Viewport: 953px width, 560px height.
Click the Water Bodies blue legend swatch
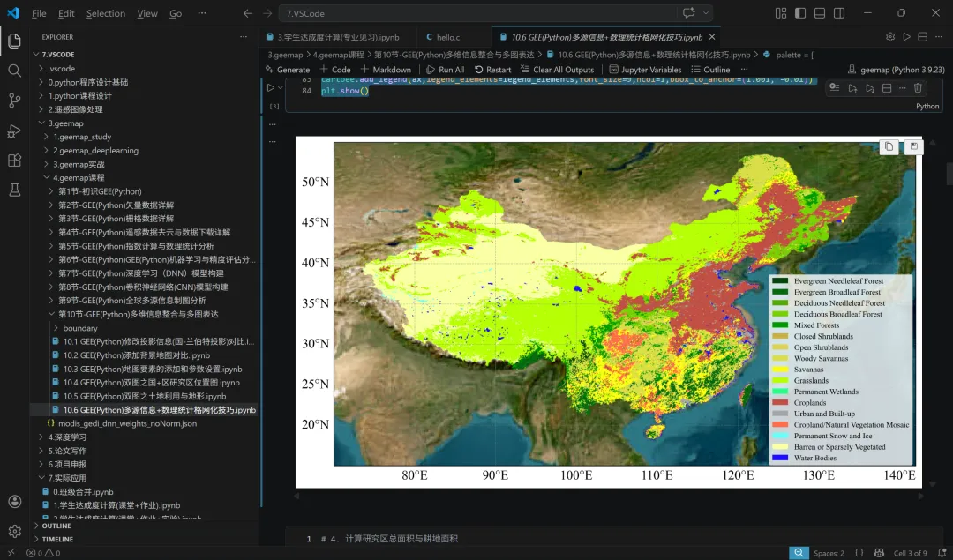pyautogui.click(x=780, y=458)
